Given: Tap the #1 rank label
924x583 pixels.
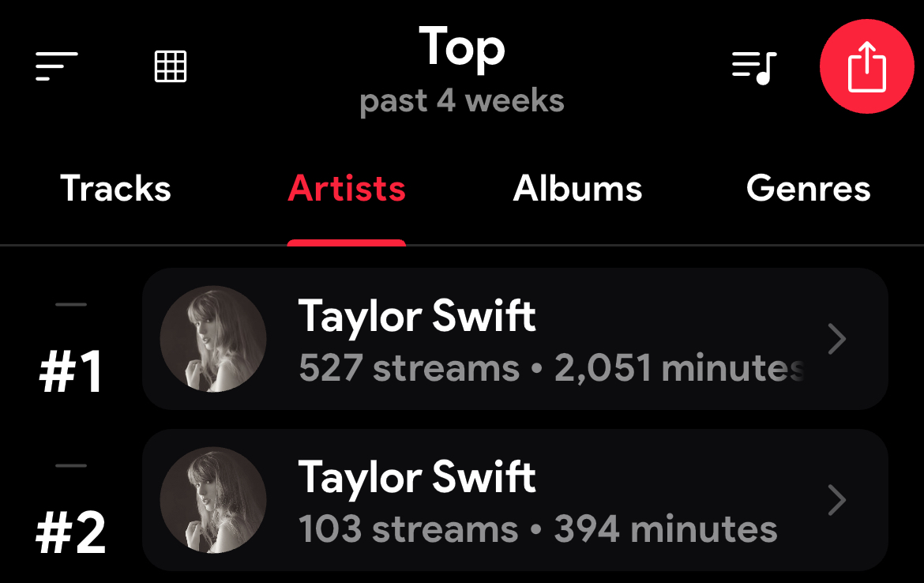Looking at the screenshot, I should click(71, 372).
